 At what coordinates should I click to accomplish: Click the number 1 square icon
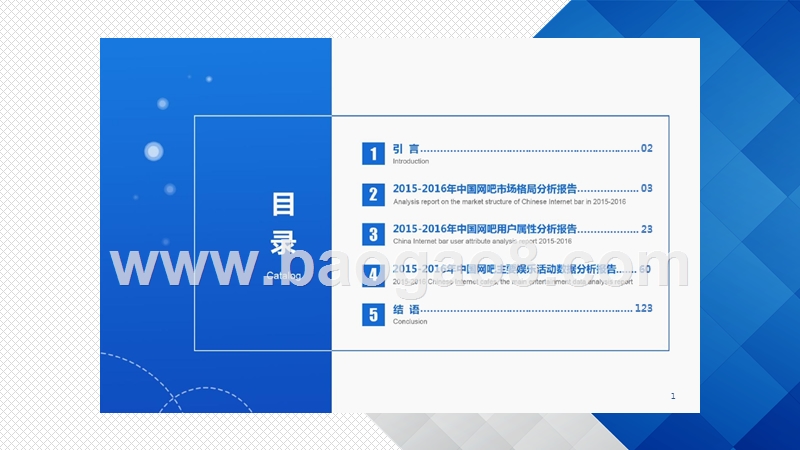tap(373, 154)
